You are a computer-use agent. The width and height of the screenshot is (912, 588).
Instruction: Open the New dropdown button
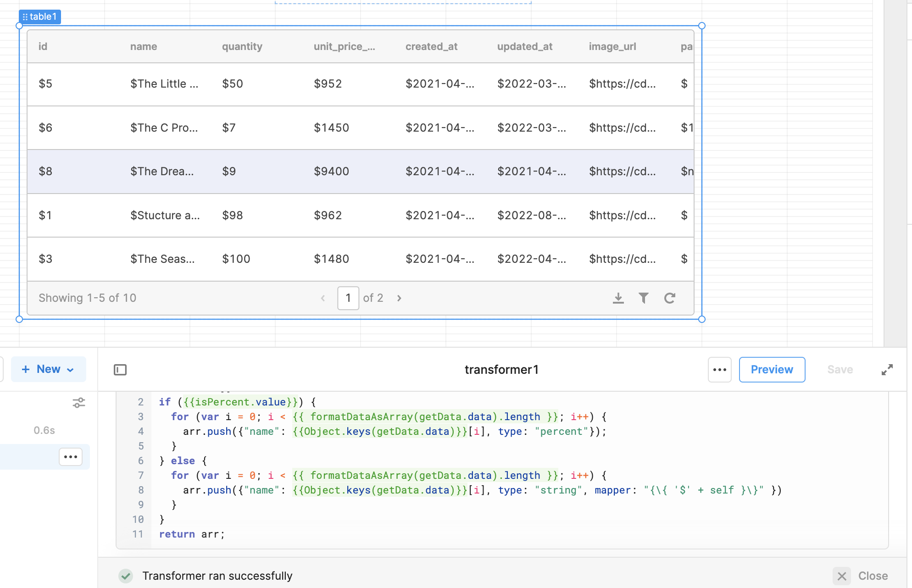coord(48,369)
